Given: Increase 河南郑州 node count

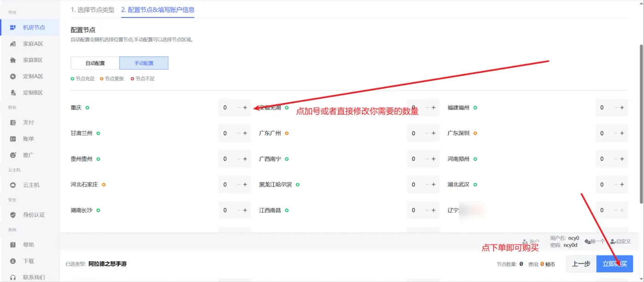Looking at the screenshot, I should click(x=622, y=159).
